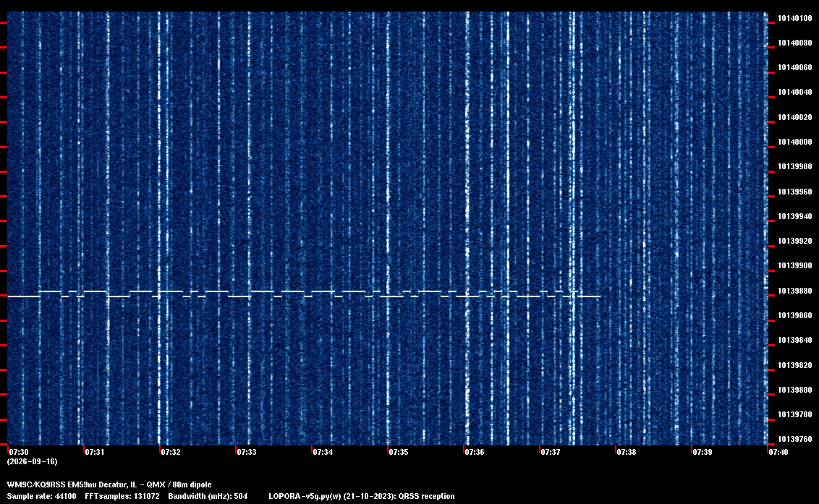Click the 07:35 time axis label
819x504 pixels.
point(399,452)
